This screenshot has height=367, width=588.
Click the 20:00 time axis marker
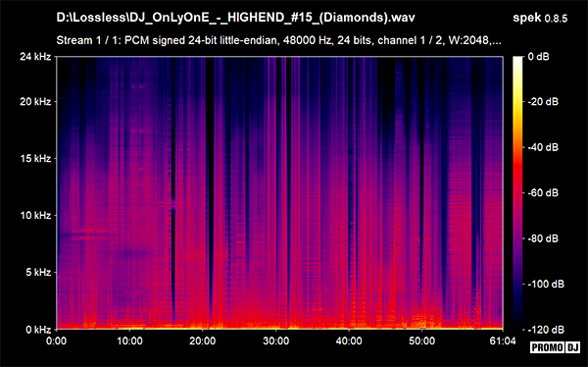tap(203, 341)
